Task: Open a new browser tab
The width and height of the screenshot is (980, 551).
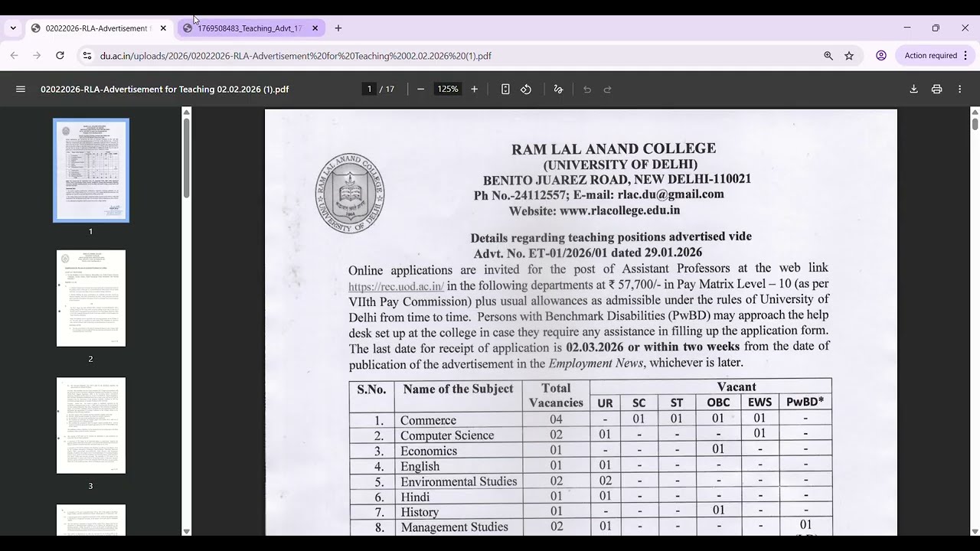Action: coord(338,28)
